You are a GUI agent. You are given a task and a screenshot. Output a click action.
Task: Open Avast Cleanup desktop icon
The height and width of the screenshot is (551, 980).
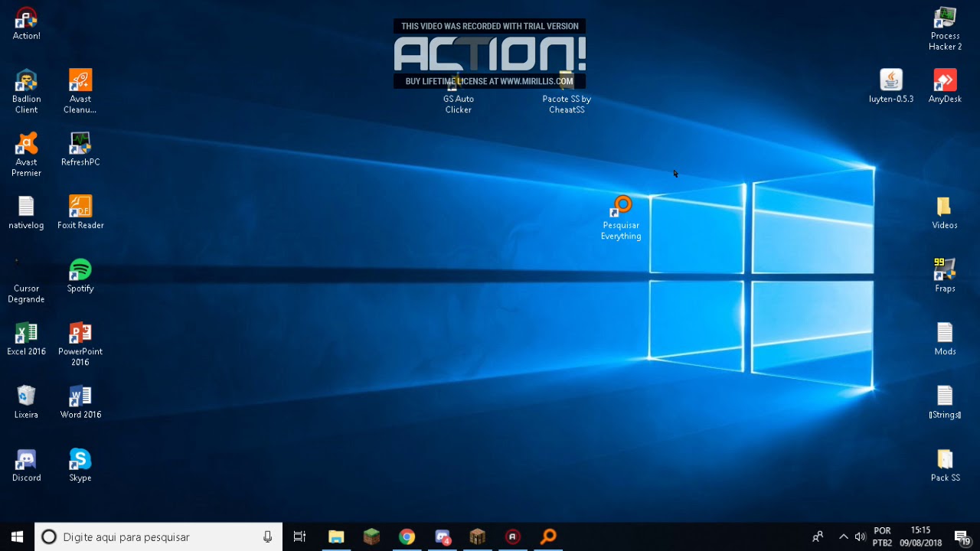[x=80, y=91]
